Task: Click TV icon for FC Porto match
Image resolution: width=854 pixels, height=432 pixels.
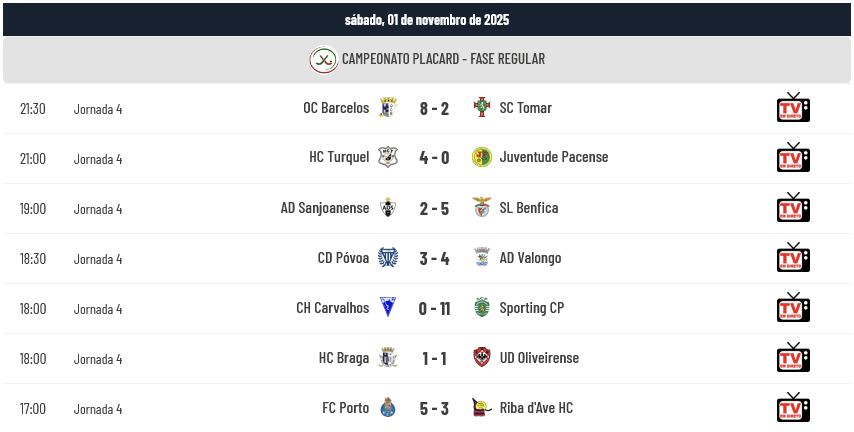Action: point(793,408)
